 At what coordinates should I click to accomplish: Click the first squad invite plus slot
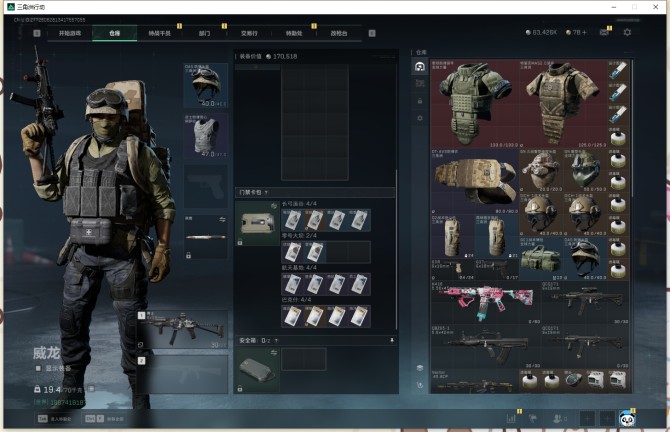pos(587,419)
